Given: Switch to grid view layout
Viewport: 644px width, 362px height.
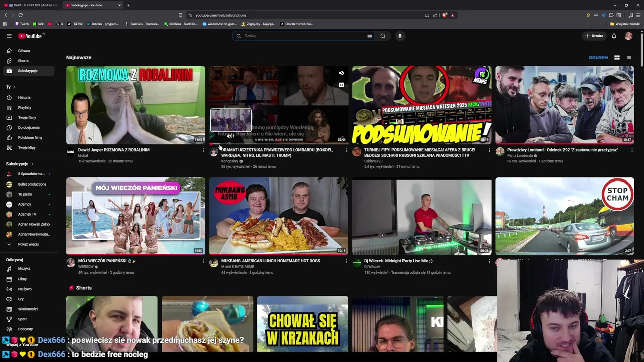Looking at the screenshot, I should 617,57.
